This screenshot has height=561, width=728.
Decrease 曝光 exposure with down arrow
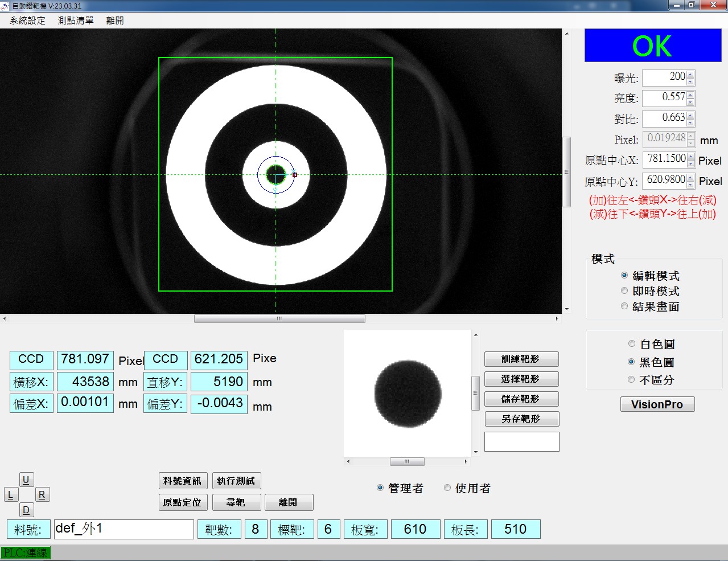click(690, 82)
